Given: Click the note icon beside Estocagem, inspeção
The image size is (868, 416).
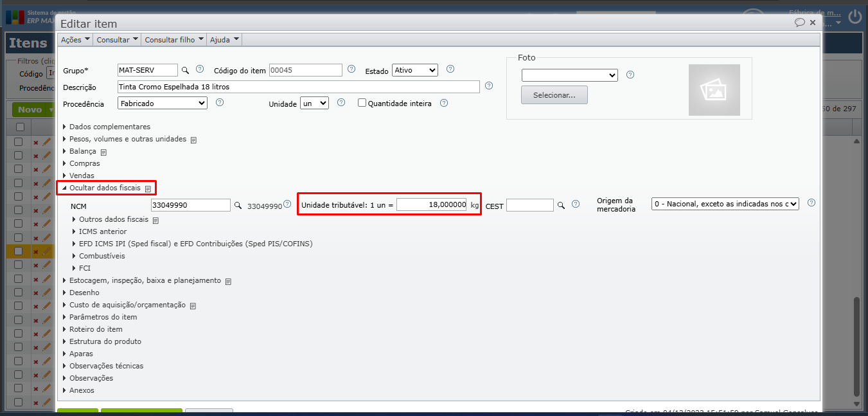Looking at the screenshot, I should 228,282.
